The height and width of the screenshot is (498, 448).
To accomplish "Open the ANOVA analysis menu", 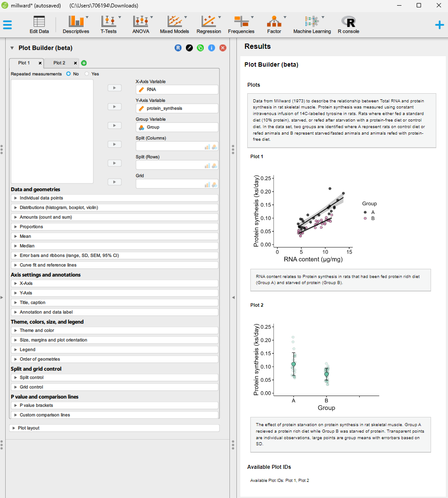I will (x=141, y=24).
